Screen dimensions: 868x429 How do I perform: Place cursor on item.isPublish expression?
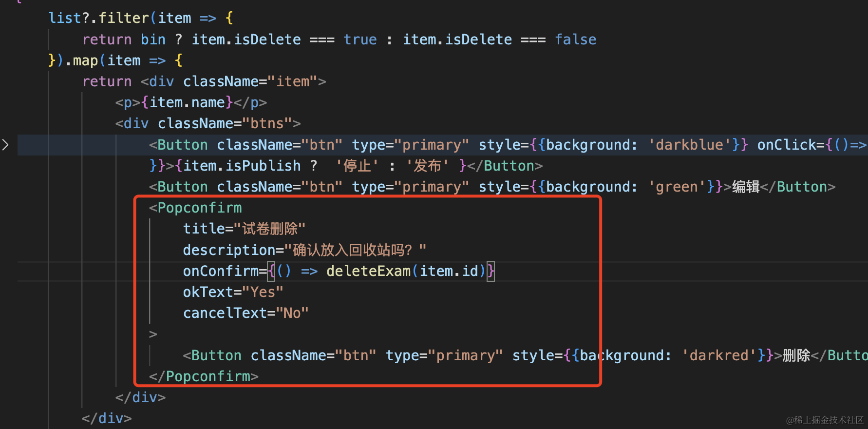pyautogui.click(x=242, y=166)
